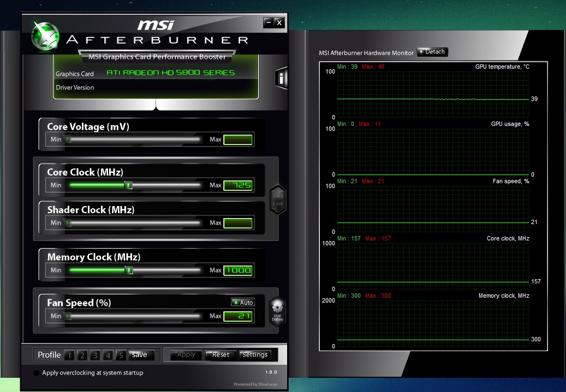Open the User Define fan settings gear

tap(277, 311)
